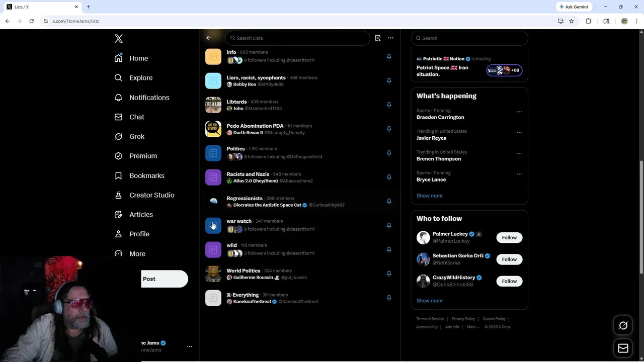
Task: Open account options three-dot menu
Action: click(x=190, y=346)
